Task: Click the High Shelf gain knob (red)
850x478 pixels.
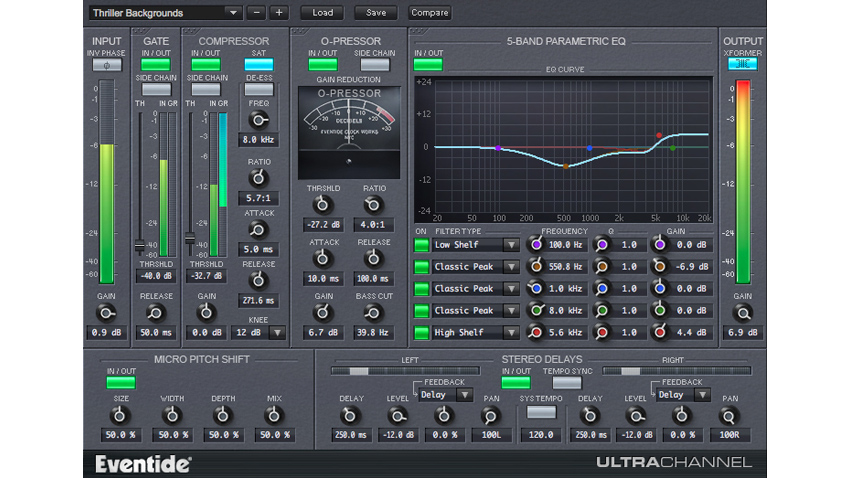Action: point(659,332)
